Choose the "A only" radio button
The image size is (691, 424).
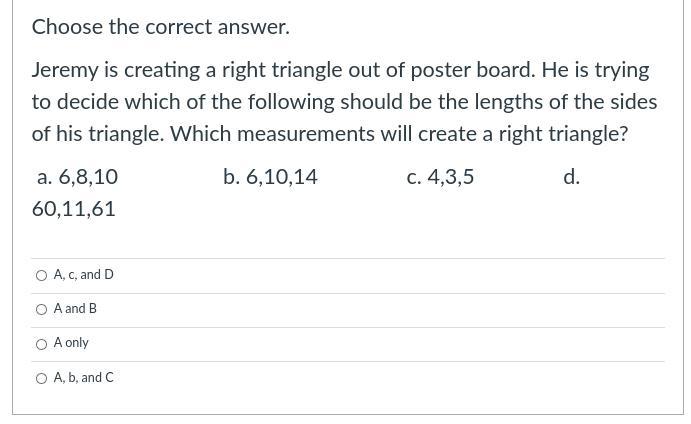point(41,344)
